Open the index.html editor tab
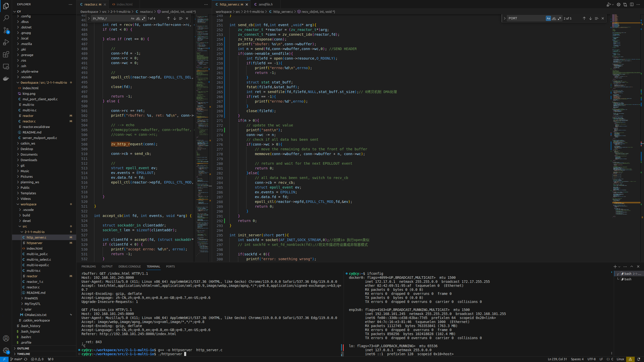Screen dimensions: 644x362 click(124, 4)
